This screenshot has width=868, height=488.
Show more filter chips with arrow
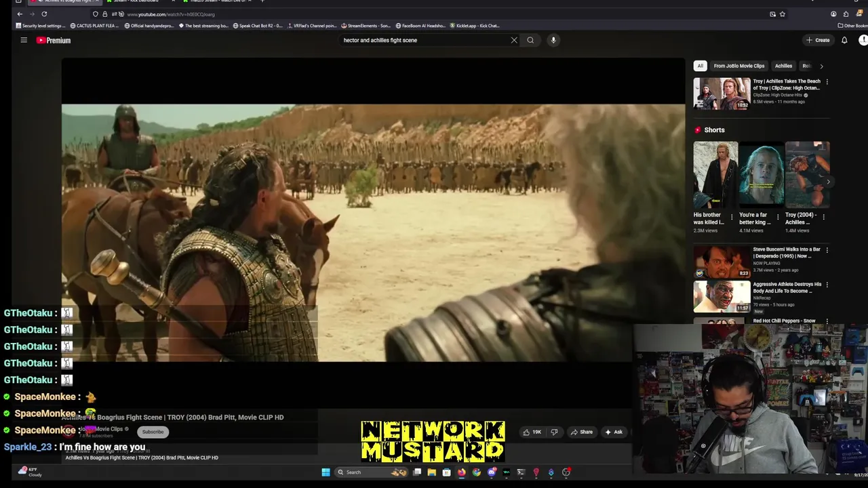point(821,66)
